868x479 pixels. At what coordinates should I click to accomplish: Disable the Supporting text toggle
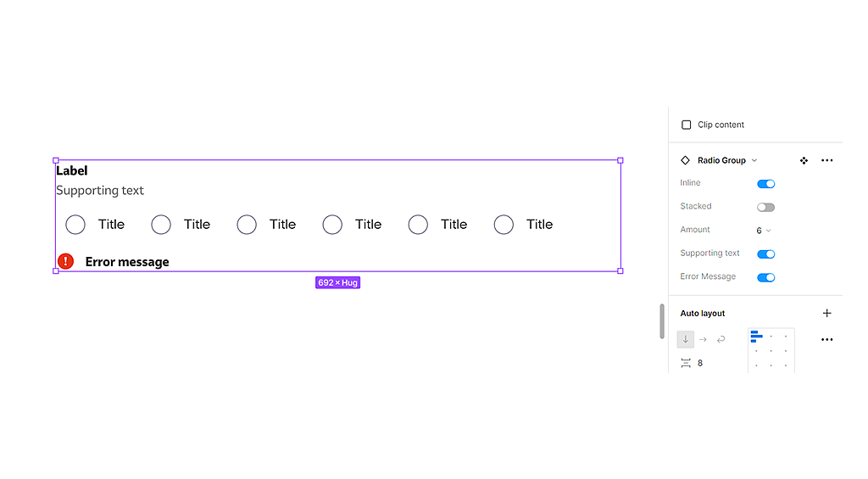(765, 253)
